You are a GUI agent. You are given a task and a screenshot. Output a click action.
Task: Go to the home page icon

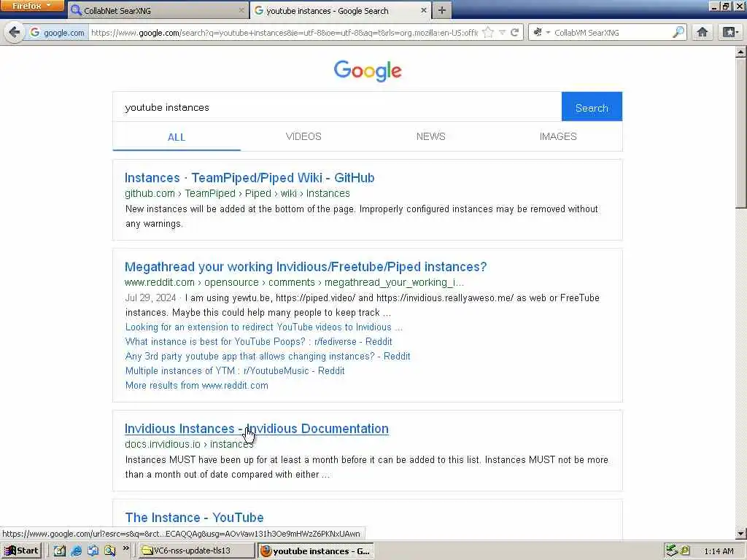[702, 32]
